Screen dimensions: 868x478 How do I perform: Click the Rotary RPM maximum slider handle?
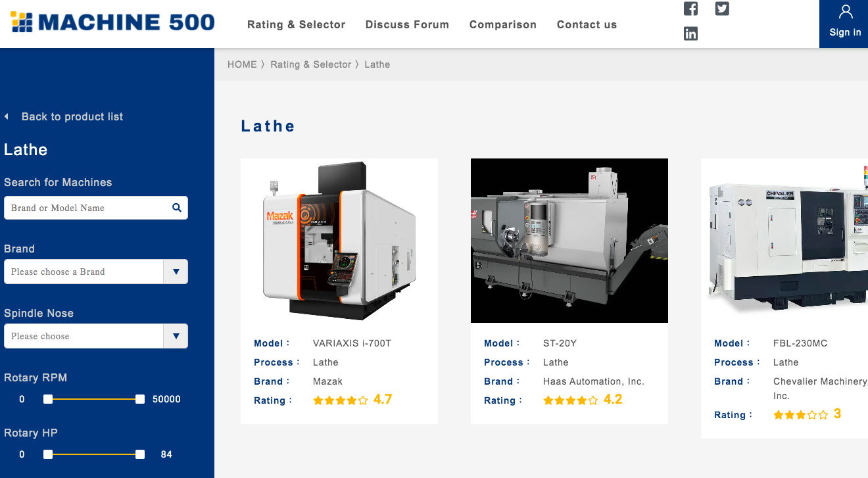tap(140, 399)
